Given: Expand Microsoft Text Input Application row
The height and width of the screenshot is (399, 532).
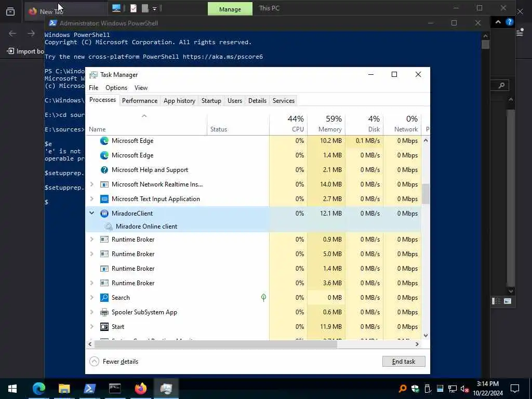Looking at the screenshot, I should [91, 199].
